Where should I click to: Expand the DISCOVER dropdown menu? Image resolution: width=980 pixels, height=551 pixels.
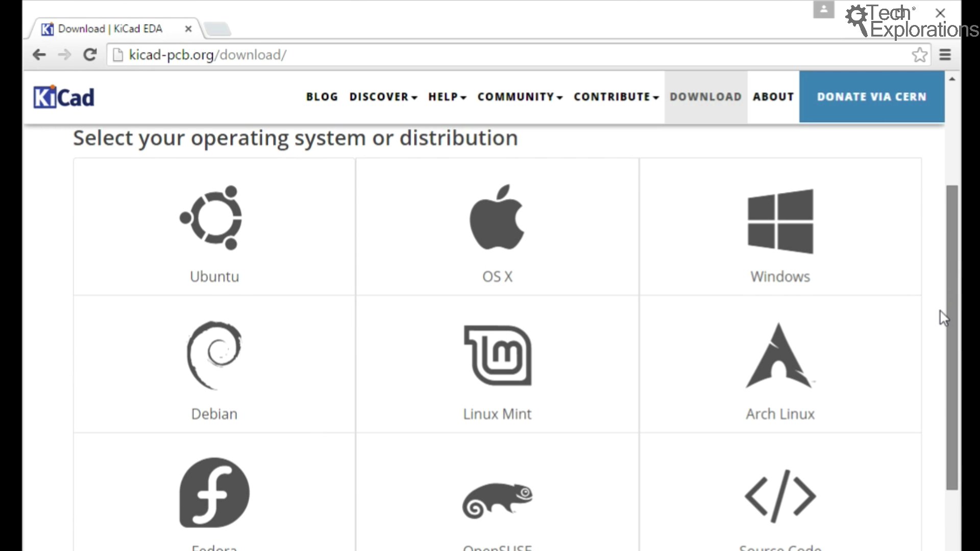383,97
